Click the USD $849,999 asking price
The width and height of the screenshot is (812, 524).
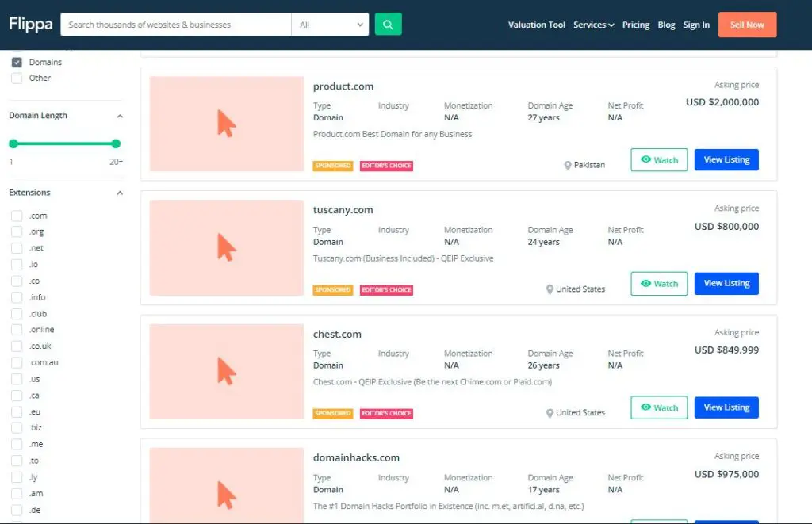[x=726, y=350]
